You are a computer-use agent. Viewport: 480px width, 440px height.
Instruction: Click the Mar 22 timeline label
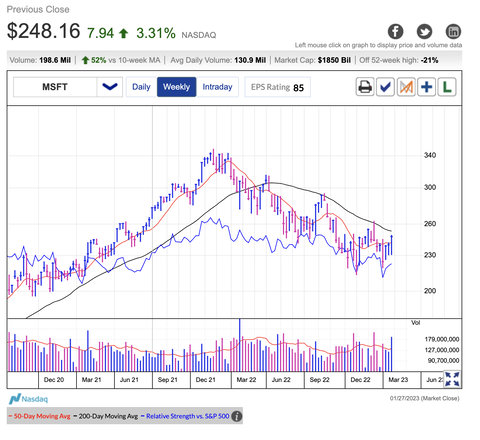(x=246, y=380)
